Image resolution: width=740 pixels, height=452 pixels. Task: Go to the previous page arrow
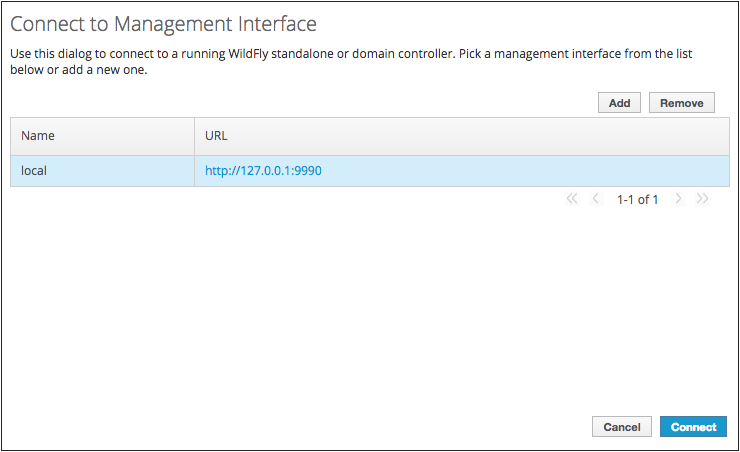tap(596, 199)
